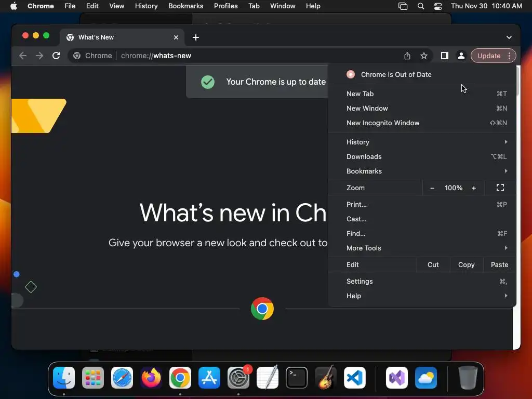Click the back navigation arrow
Screen dimensions: 532x399
click(x=23, y=56)
